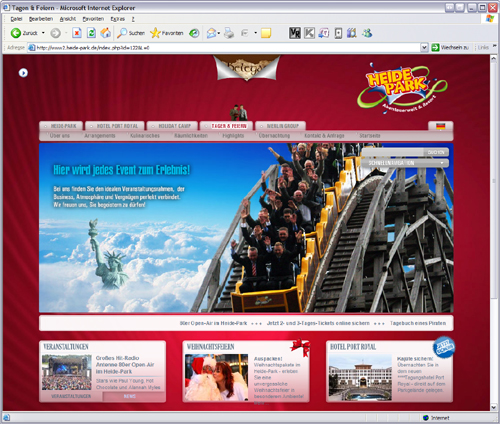Open the Weihnachtsfeiern Santa thumbnail

(216, 377)
